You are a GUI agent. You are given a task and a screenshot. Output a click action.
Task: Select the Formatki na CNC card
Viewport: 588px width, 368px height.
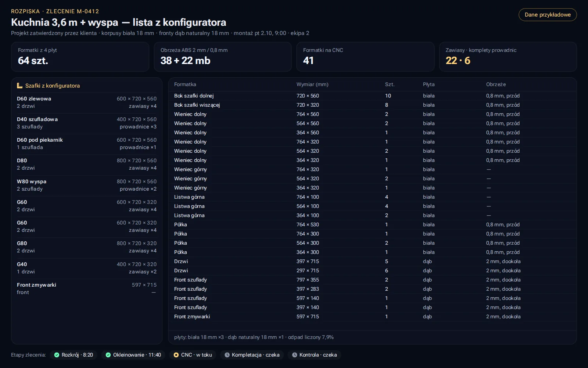point(365,57)
